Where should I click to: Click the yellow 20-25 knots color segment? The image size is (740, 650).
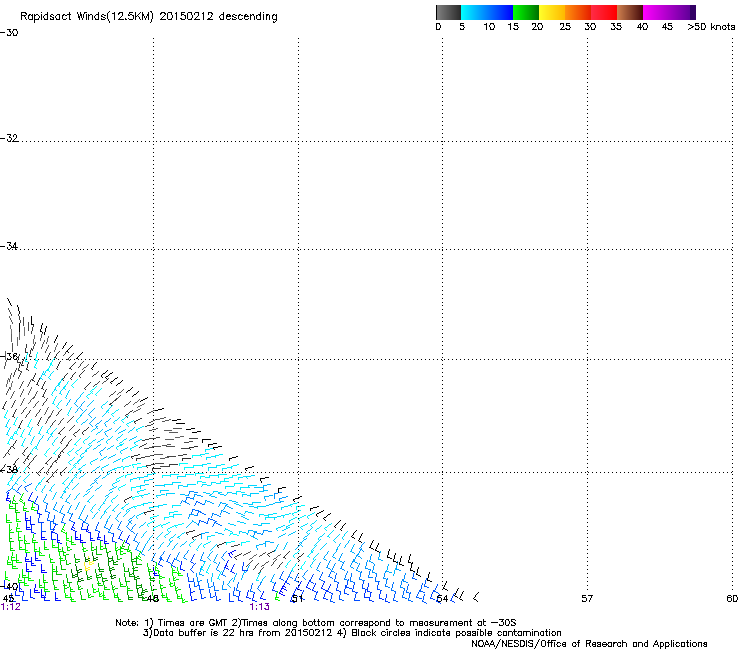click(x=552, y=12)
